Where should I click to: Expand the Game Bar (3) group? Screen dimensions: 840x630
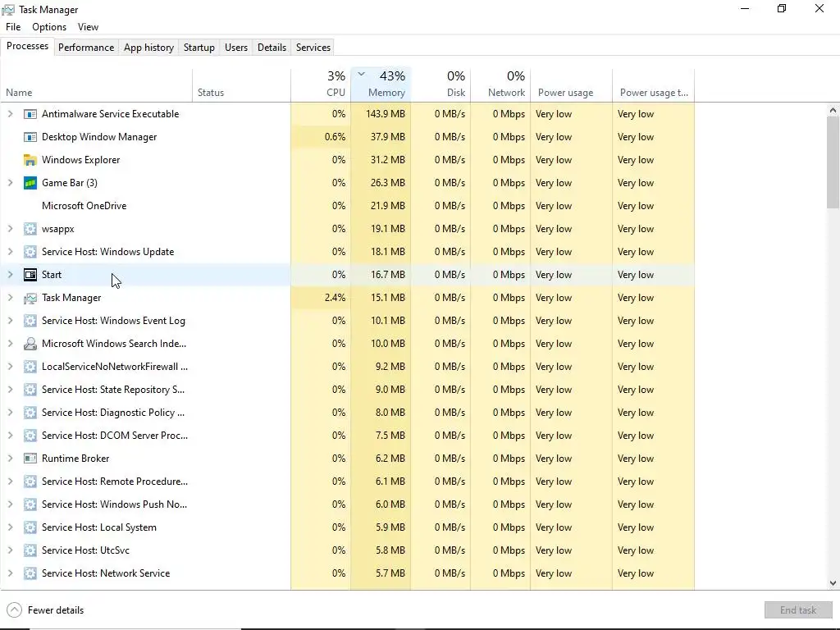click(10, 183)
